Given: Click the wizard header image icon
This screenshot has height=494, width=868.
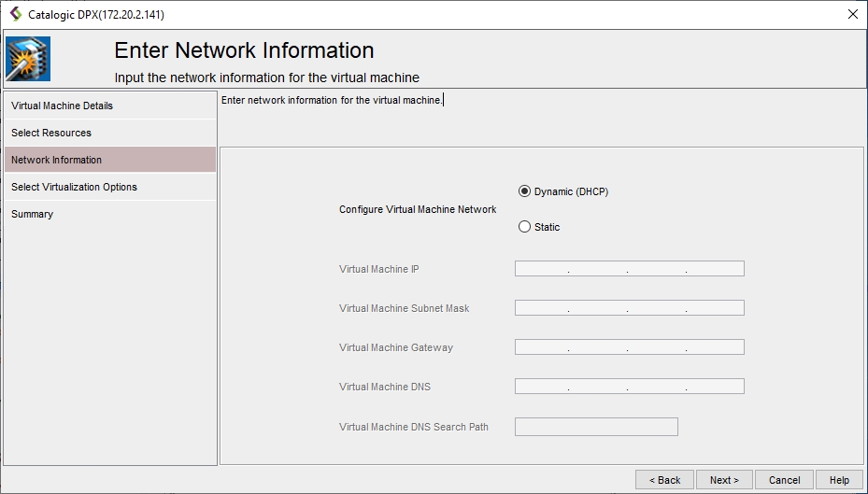Looking at the screenshot, I should tap(28, 59).
